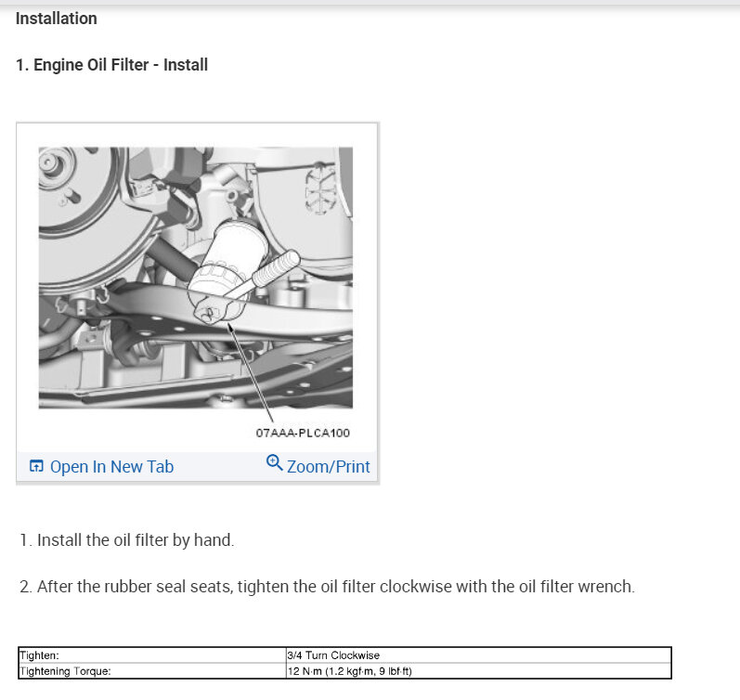Viewport: 740px width, 700px height.
Task: Click the blank footer area between image links
Action: point(219,466)
